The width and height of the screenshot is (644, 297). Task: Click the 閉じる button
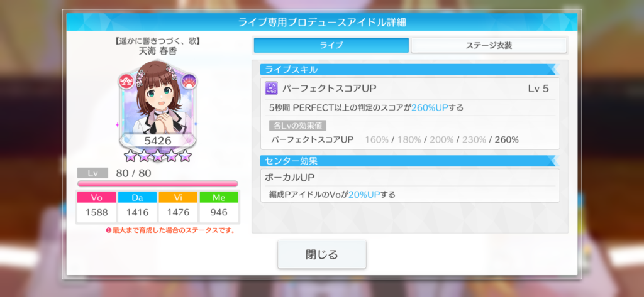(x=321, y=255)
